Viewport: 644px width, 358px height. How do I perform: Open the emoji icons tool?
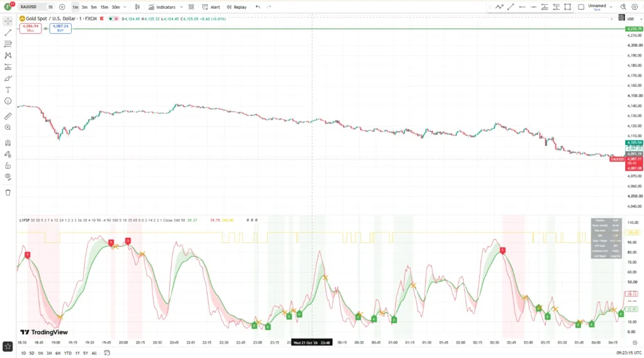pos(8,101)
